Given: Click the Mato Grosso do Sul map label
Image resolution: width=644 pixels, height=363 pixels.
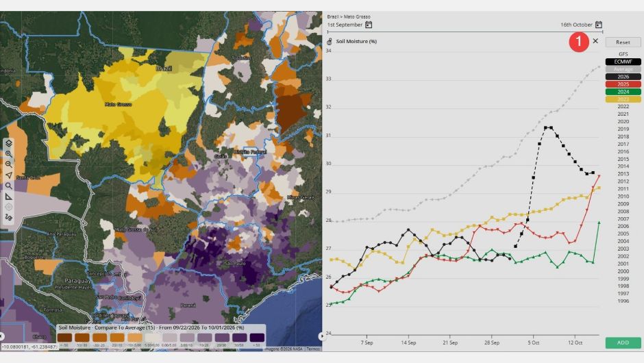Looking at the screenshot, I should [x=135, y=229].
